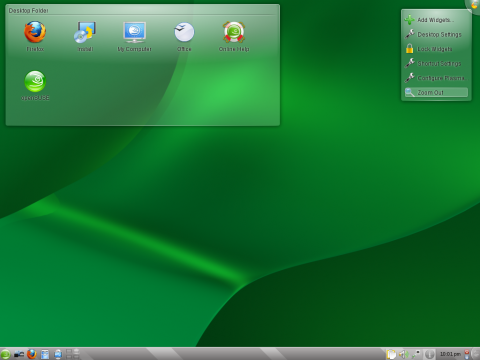Switch desktops using the panel pager

[x=73, y=354]
